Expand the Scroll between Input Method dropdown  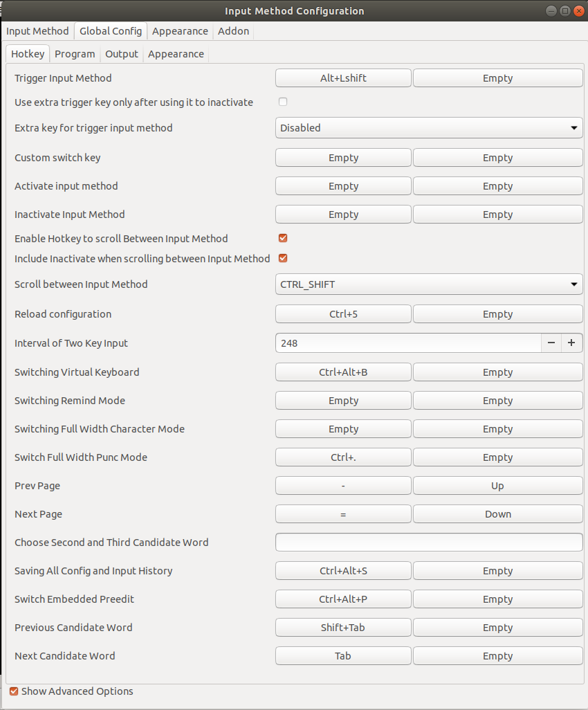[429, 284]
